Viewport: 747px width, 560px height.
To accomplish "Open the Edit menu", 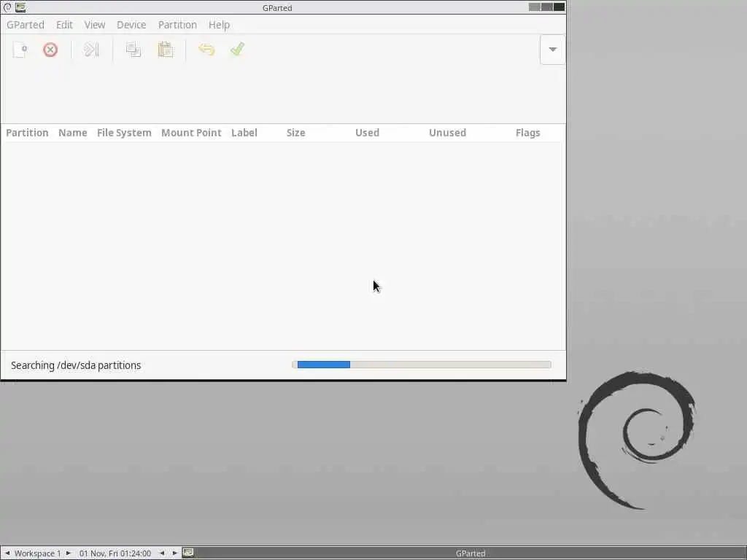I will pos(64,25).
